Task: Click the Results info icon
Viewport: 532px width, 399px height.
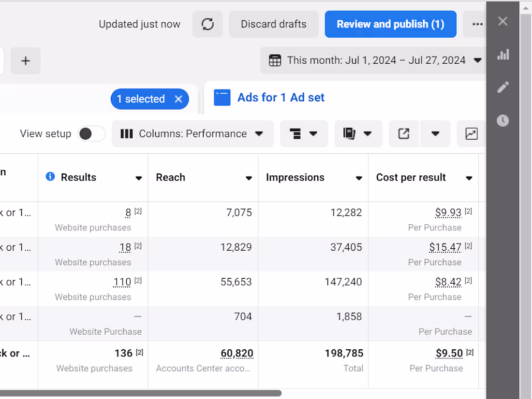Action: pyautogui.click(x=50, y=177)
